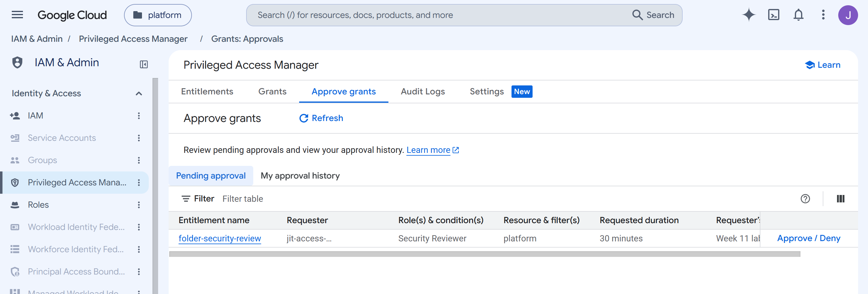
Task: Click Approve / Deny for folder-security-review
Action: [808, 238]
